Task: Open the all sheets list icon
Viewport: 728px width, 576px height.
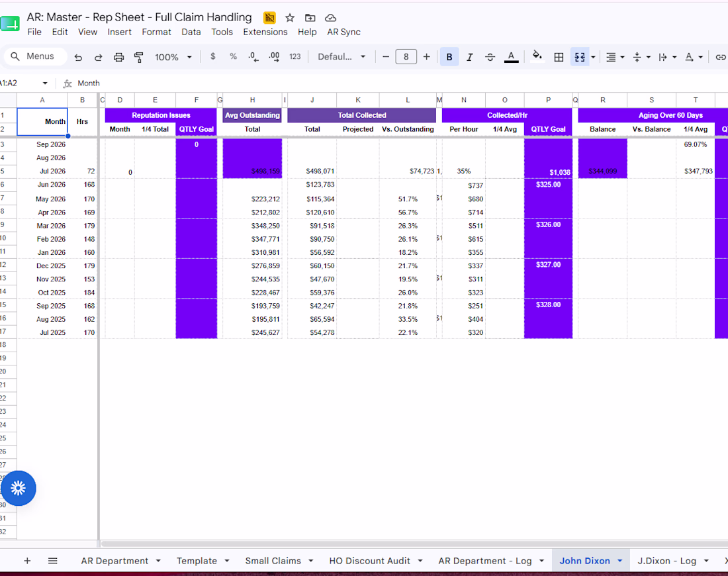Action: [53, 561]
